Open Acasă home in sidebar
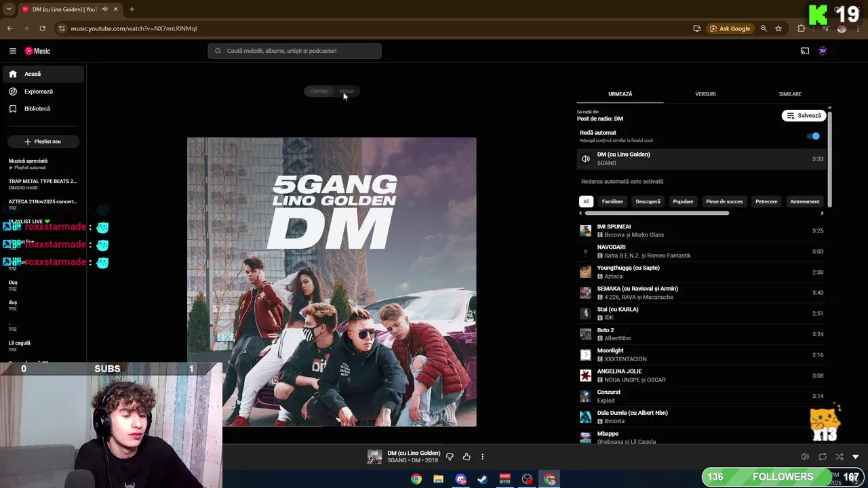The width and height of the screenshot is (868, 488). pos(43,74)
